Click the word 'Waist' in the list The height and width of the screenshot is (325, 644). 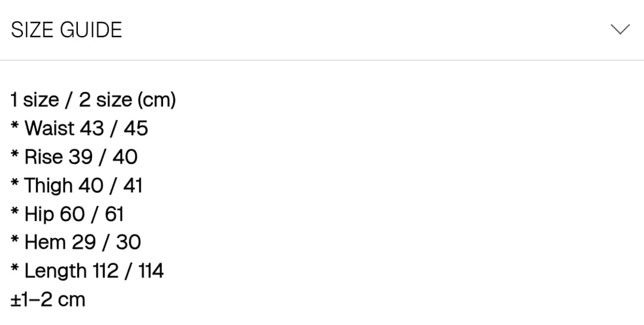click(x=50, y=128)
